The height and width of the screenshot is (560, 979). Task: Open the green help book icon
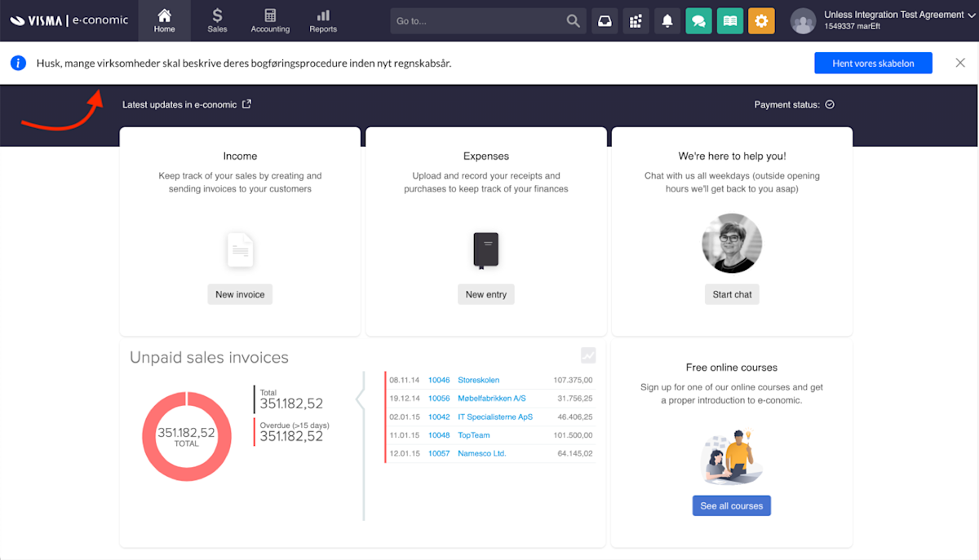click(x=730, y=20)
